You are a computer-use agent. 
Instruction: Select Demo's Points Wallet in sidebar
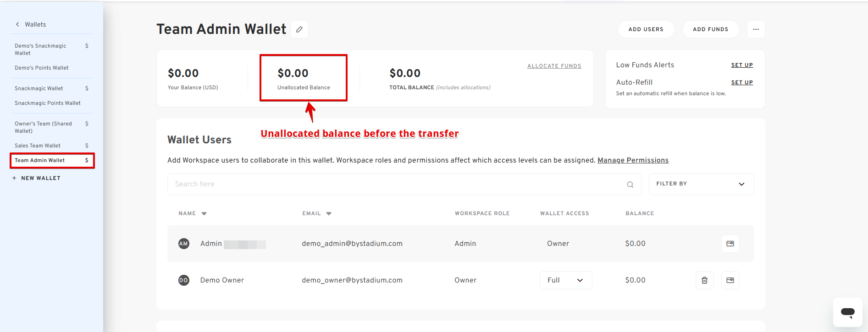[42, 68]
